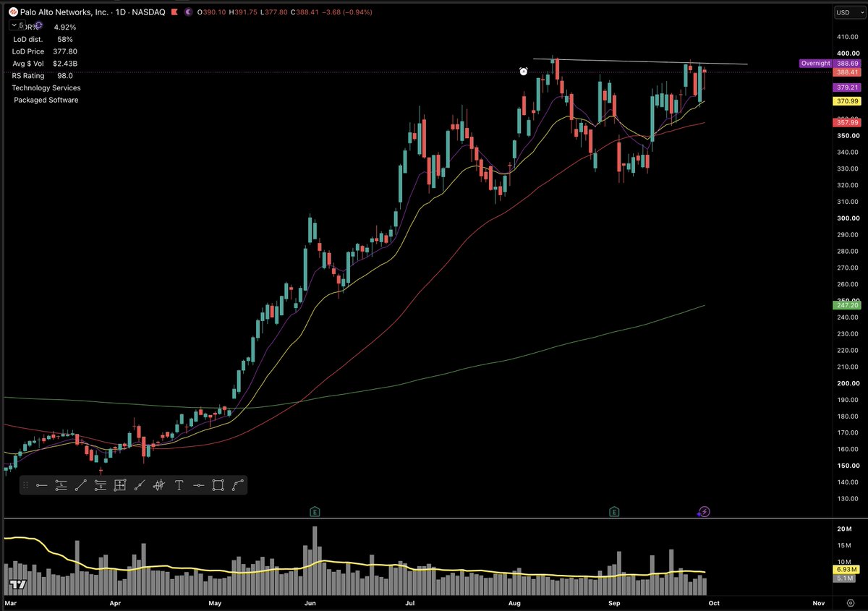The height and width of the screenshot is (611, 868).
Task: Select the trend line drawing tool
Action: pyautogui.click(x=81, y=485)
